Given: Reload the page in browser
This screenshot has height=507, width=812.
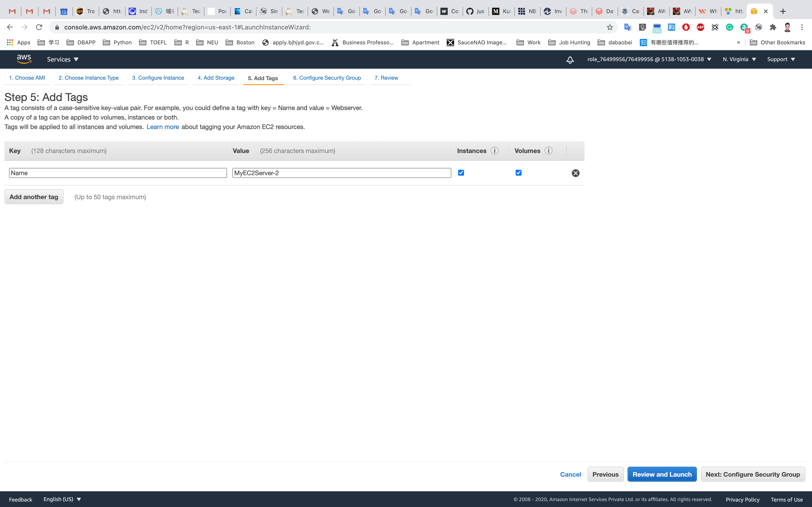Looking at the screenshot, I should (x=39, y=27).
